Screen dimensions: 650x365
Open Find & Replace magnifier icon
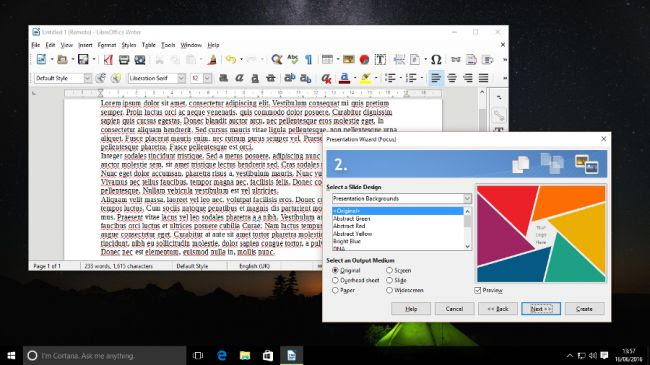point(276,60)
